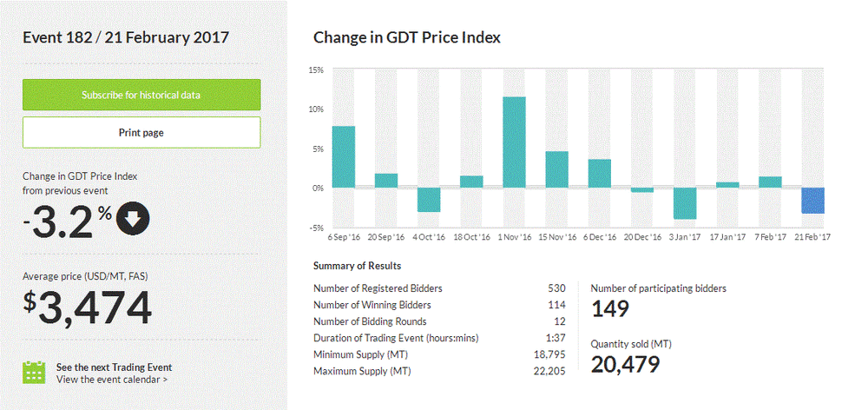The width and height of the screenshot is (868, 410).
Task: Click the blue 21 Feb '17 bar
Action: 812,201
